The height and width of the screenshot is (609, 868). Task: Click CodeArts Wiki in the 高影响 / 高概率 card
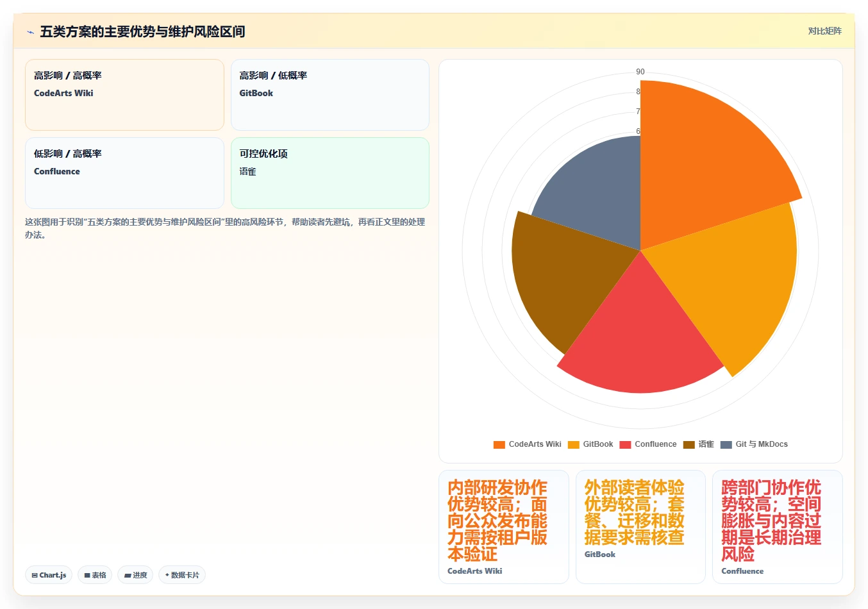point(63,93)
